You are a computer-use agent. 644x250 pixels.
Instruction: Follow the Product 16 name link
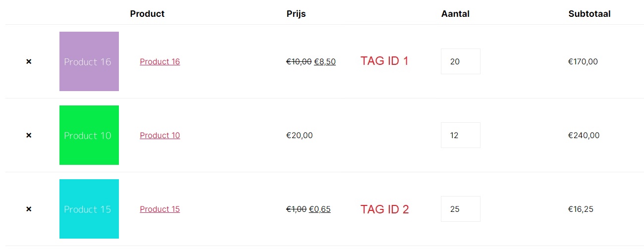tap(160, 61)
